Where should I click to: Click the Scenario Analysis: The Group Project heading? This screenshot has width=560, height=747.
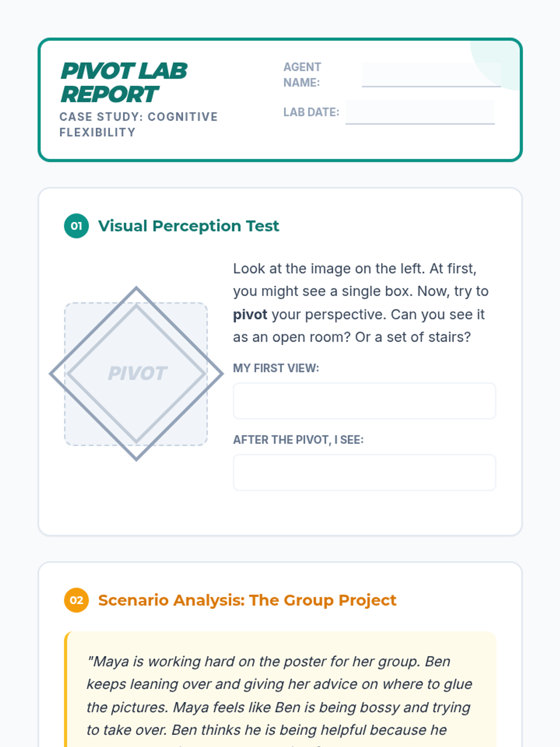click(x=247, y=600)
